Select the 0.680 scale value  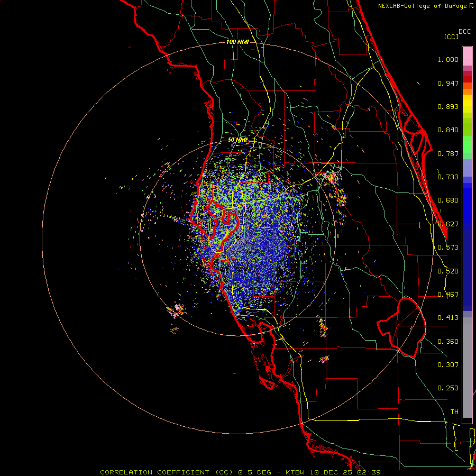(448, 200)
